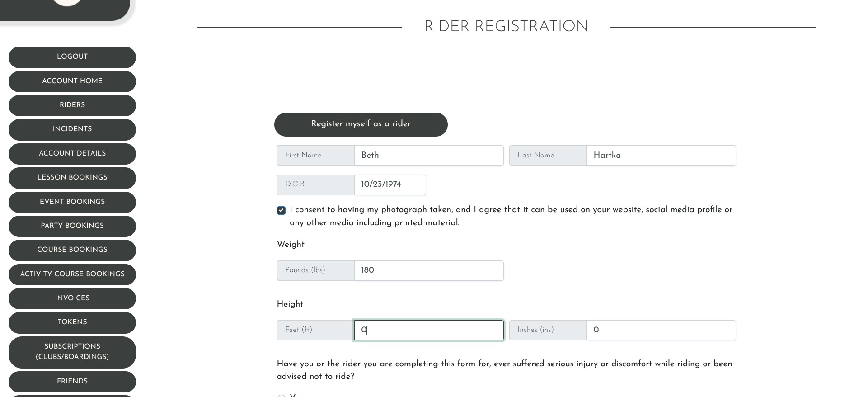Image resolution: width=868 pixels, height=397 pixels.
Task: Select the Last Name input field
Action: tap(661, 156)
